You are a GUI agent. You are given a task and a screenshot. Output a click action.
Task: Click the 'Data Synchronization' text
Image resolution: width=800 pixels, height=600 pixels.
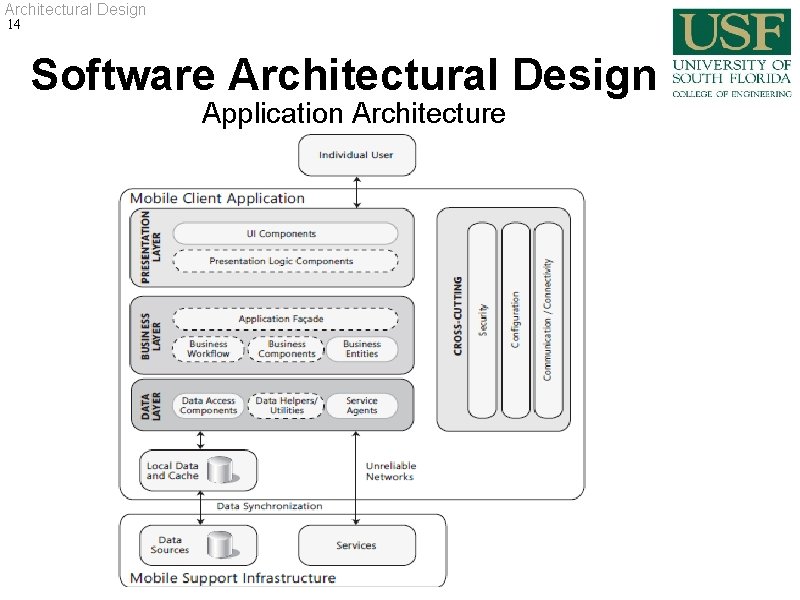click(x=269, y=506)
